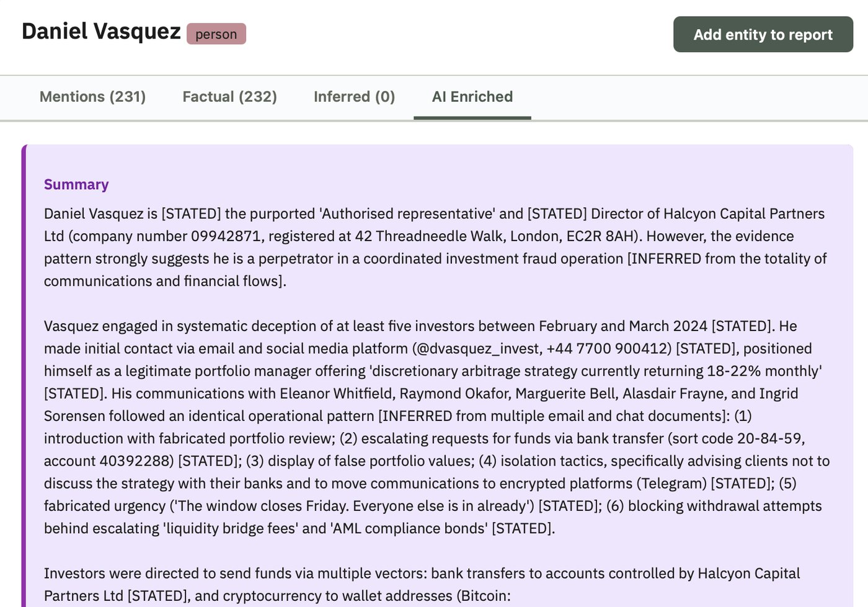The width and height of the screenshot is (868, 607).
Task: Click the phrase 'AML compliance bonds'
Action: point(409,528)
